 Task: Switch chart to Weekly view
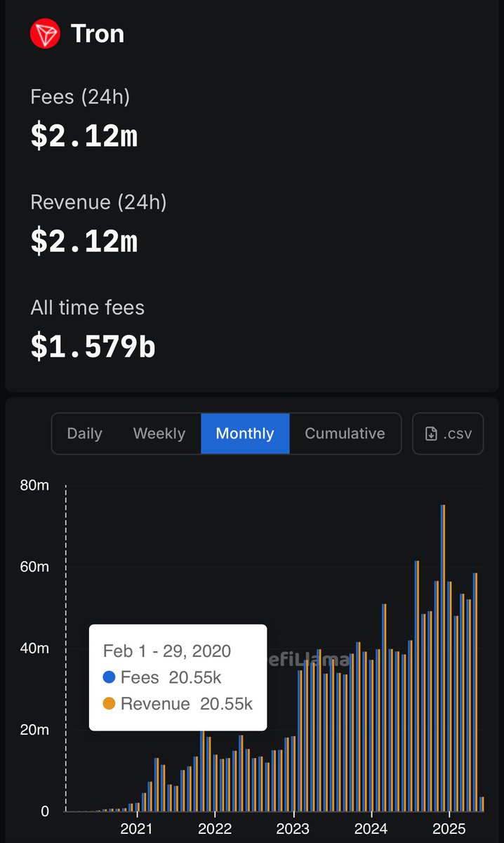pyautogui.click(x=159, y=433)
